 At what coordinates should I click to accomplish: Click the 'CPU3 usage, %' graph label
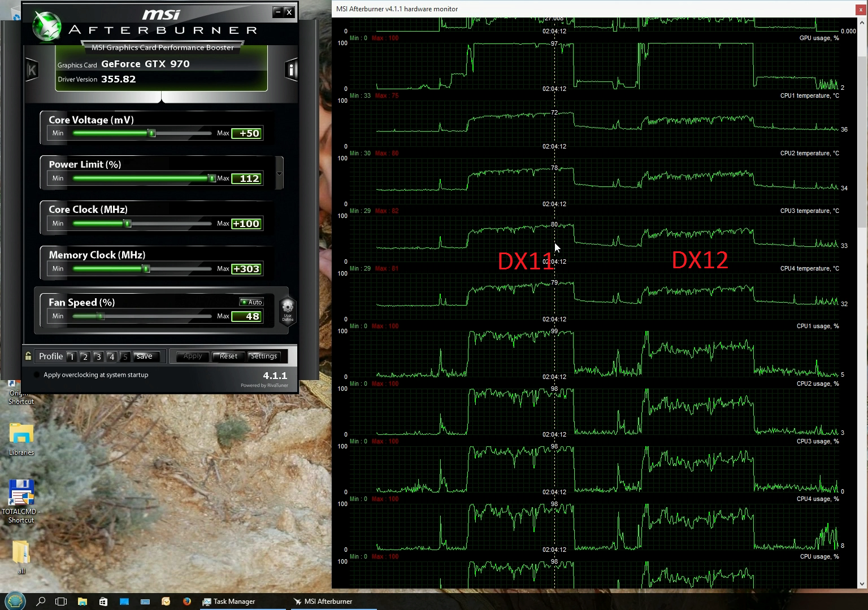pyautogui.click(x=818, y=441)
